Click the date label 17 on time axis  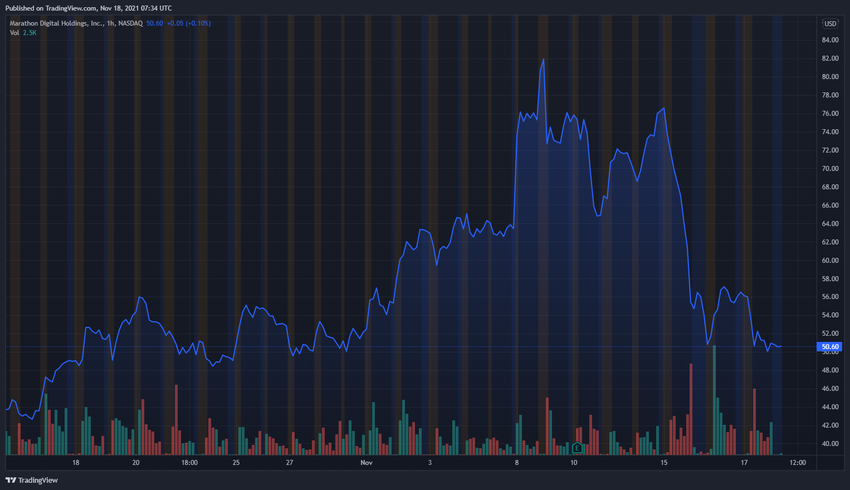click(x=744, y=463)
